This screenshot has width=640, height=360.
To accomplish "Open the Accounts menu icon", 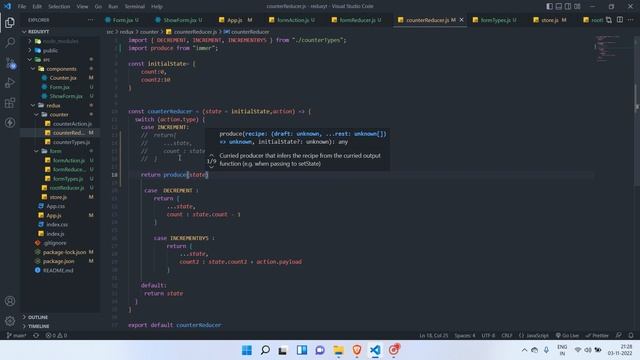I will pyautogui.click(x=10, y=301).
